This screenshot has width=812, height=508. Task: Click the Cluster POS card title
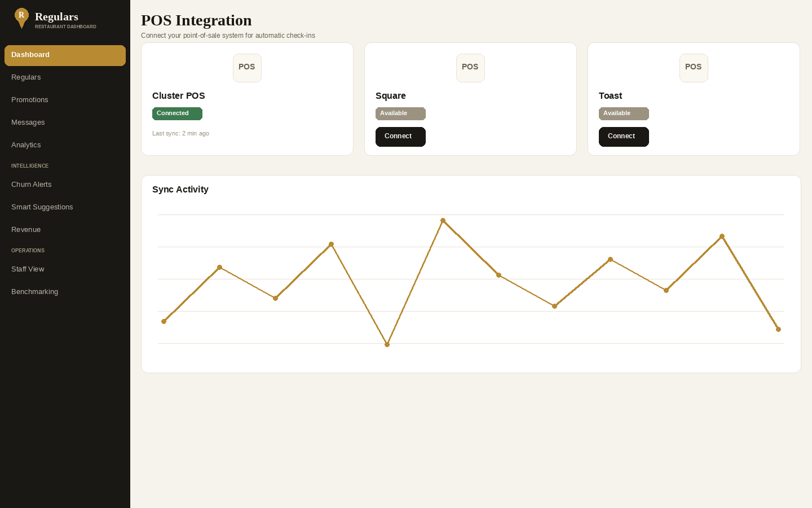[179, 96]
